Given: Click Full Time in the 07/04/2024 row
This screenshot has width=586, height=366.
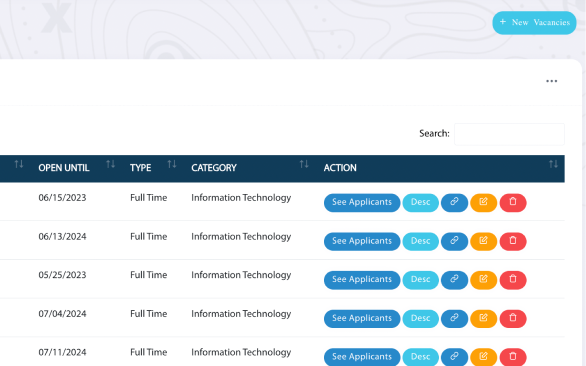Looking at the screenshot, I should 148,314.
